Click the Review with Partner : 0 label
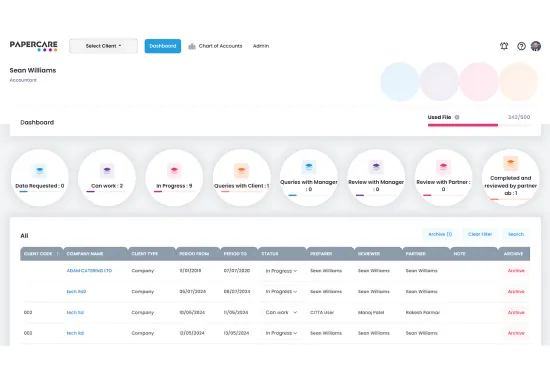This screenshot has height=380, width=550. point(443,186)
